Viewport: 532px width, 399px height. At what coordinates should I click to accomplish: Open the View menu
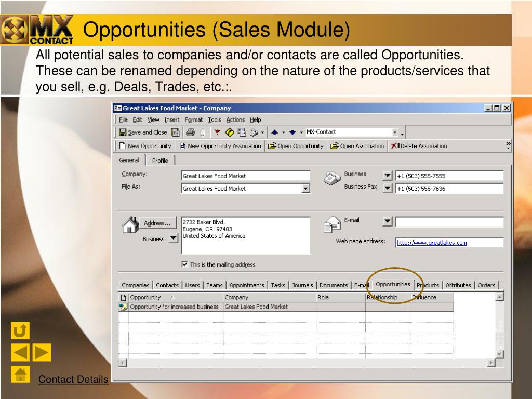pyautogui.click(x=153, y=120)
